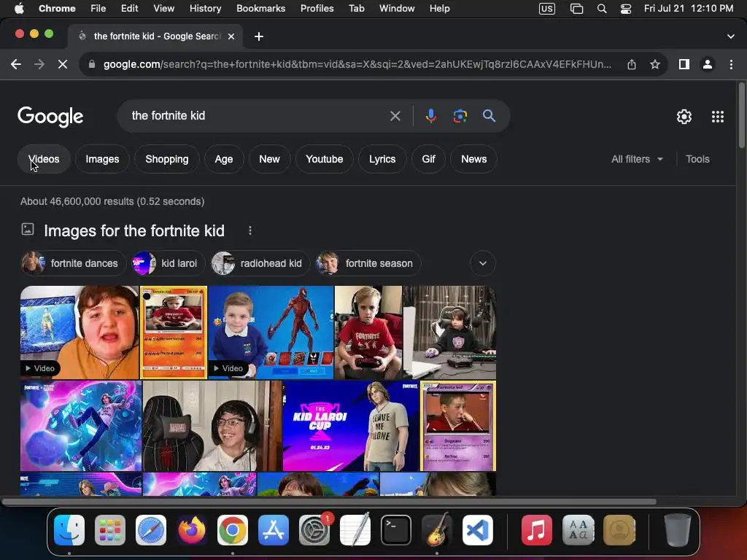The image size is (747, 560).
Task: Open more options beside Images heading
Action: click(x=250, y=231)
